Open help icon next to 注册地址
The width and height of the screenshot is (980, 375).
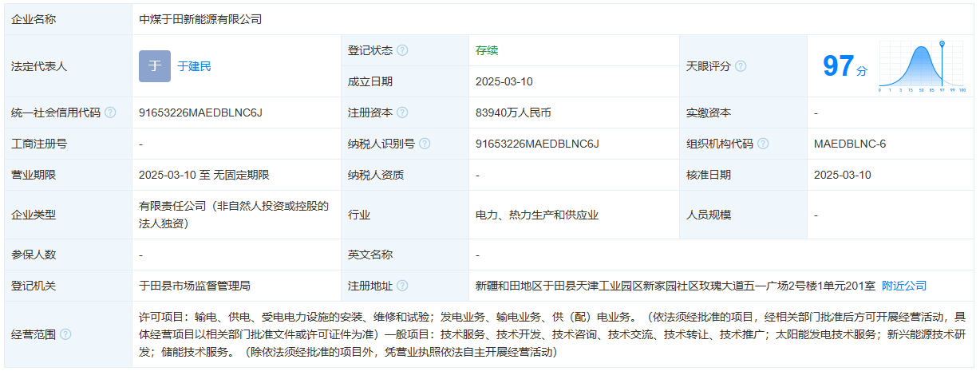402,286
